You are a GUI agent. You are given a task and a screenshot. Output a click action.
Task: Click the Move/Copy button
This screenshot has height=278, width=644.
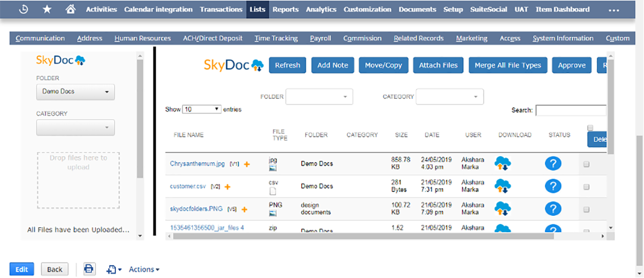(x=383, y=65)
